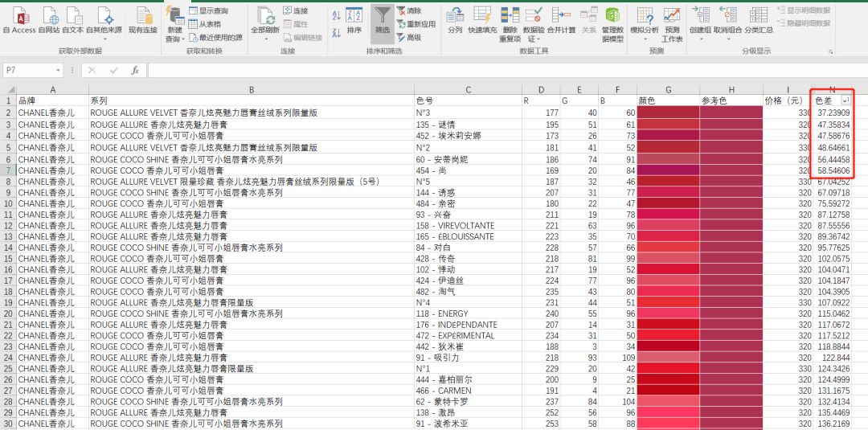
Task: Reapply the filter with 重新应用
Action: point(416,24)
